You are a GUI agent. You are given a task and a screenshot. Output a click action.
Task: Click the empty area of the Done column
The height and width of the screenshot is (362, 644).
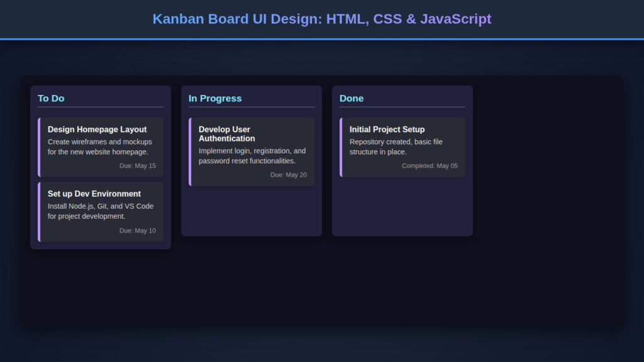click(x=402, y=207)
